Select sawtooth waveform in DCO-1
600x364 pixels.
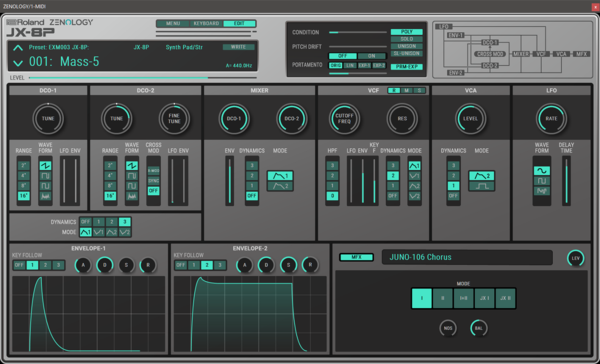(45, 166)
